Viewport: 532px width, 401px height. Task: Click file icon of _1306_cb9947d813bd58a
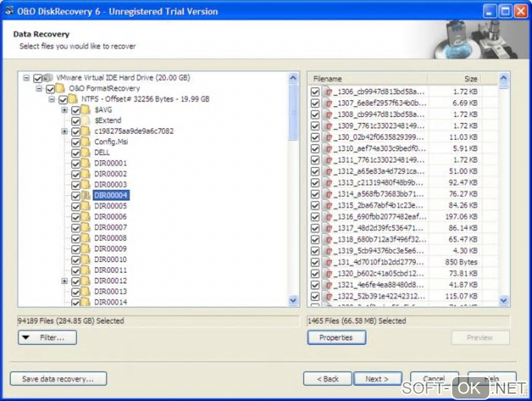(x=328, y=92)
